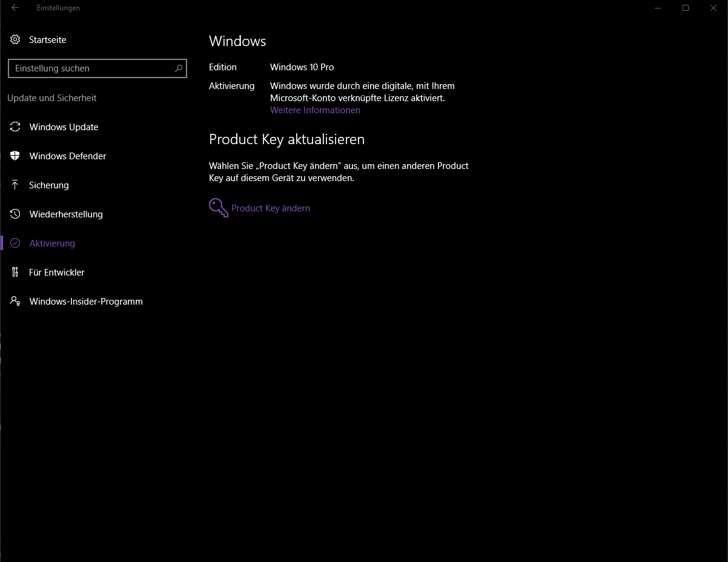Click the Windows Update refresh icon
Viewport: 728px width, 562px height.
pos(15,127)
